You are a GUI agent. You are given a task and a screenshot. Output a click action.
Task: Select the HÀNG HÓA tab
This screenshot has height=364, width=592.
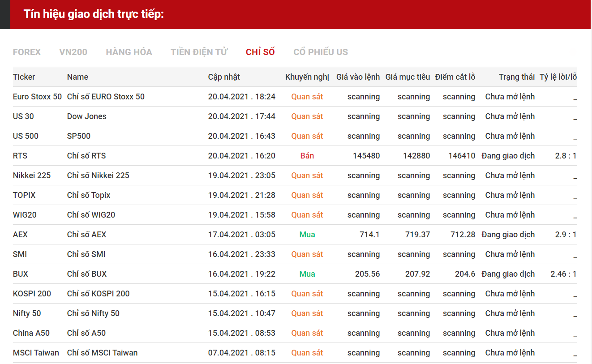[x=129, y=52]
